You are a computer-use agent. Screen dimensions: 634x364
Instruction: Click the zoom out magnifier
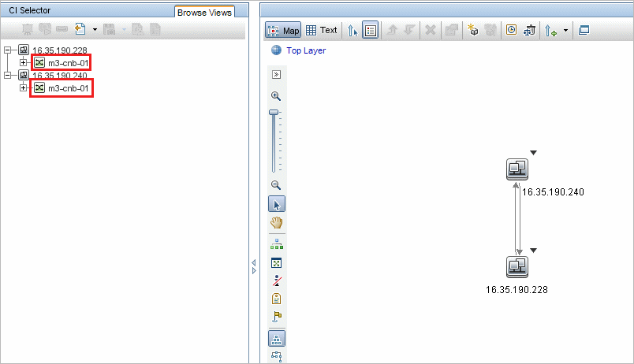coord(276,185)
